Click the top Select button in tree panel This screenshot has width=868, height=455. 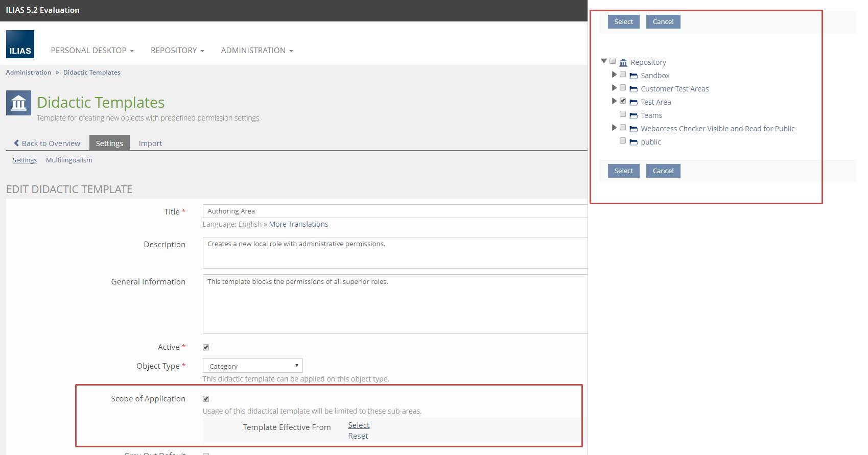click(x=623, y=22)
